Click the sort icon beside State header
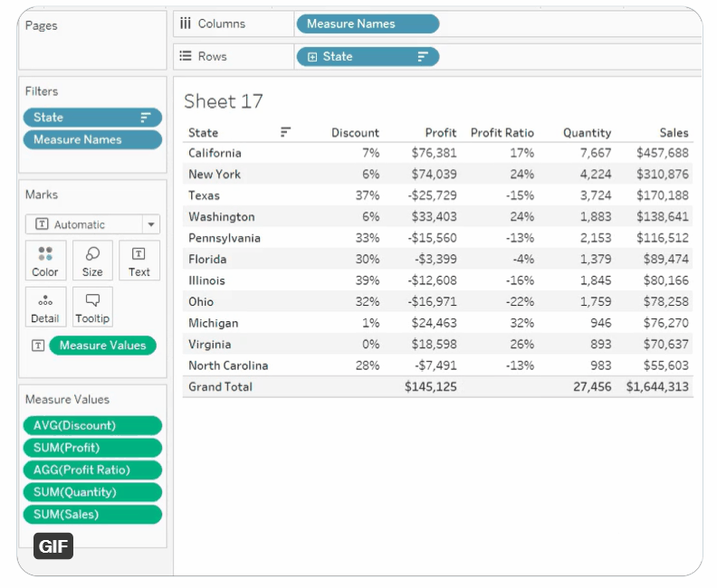 [285, 132]
